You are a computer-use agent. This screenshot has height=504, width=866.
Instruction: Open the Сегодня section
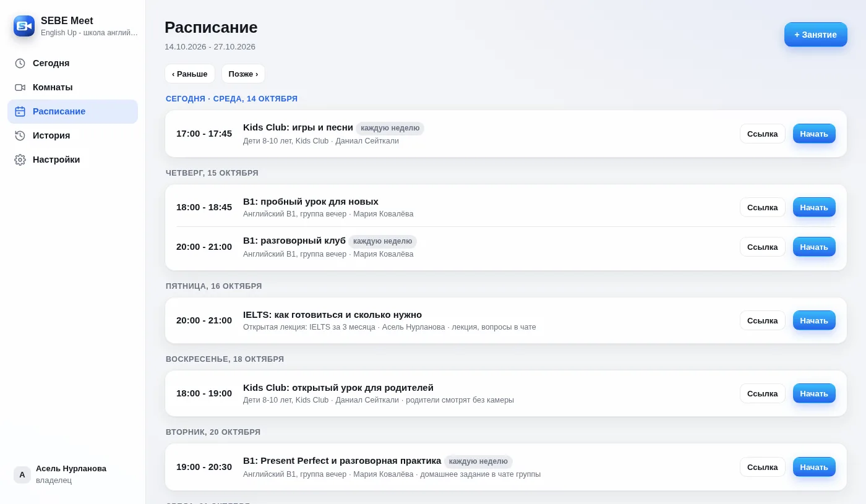pyautogui.click(x=72, y=63)
